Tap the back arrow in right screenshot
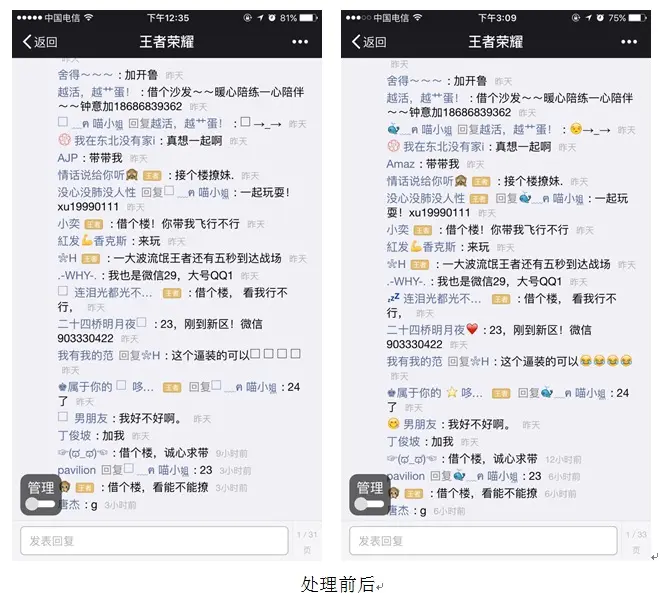 pyautogui.click(x=356, y=42)
